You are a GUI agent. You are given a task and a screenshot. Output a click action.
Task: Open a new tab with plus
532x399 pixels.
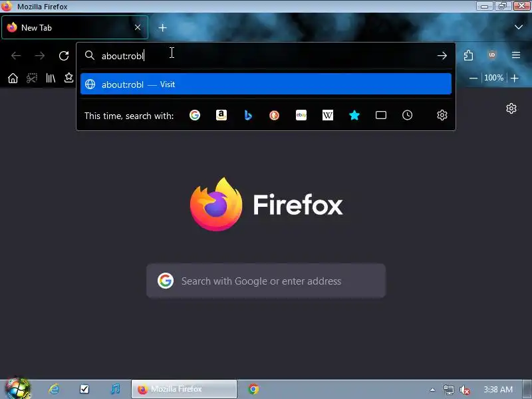(x=162, y=27)
